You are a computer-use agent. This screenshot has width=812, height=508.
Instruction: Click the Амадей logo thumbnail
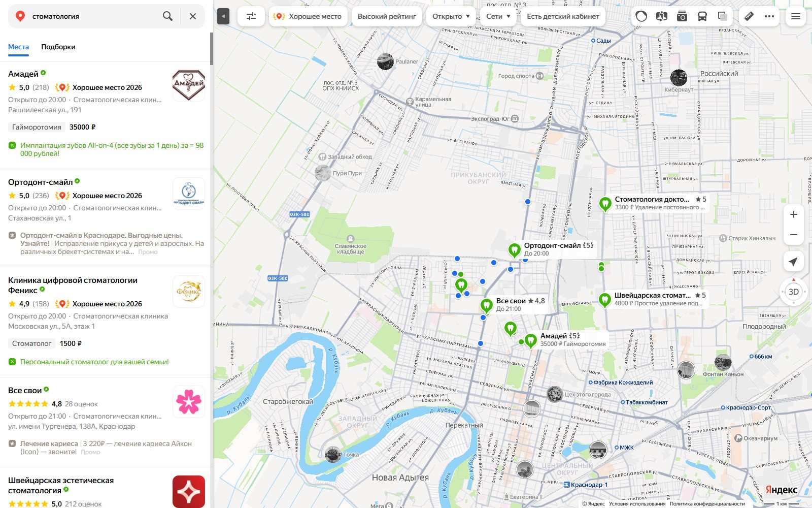pyautogui.click(x=189, y=85)
